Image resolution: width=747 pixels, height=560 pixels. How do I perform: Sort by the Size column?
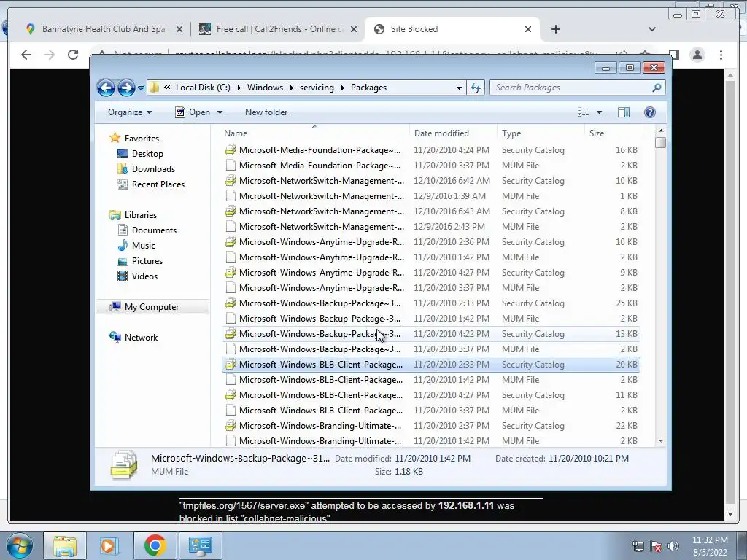click(614, 133)
